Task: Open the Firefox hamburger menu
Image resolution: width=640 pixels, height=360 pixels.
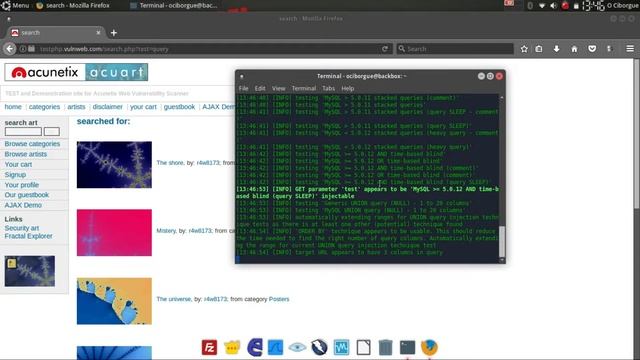Action: [630, 49]
